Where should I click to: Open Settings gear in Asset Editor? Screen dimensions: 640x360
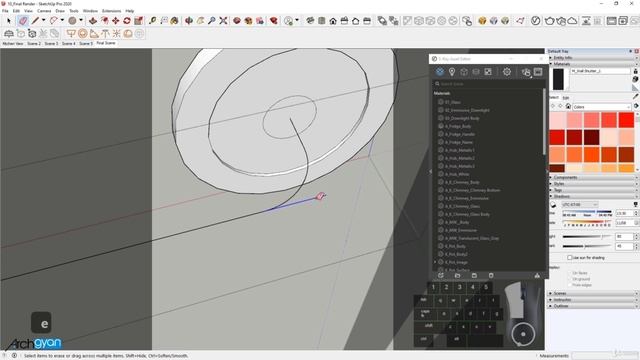[507, 72]
